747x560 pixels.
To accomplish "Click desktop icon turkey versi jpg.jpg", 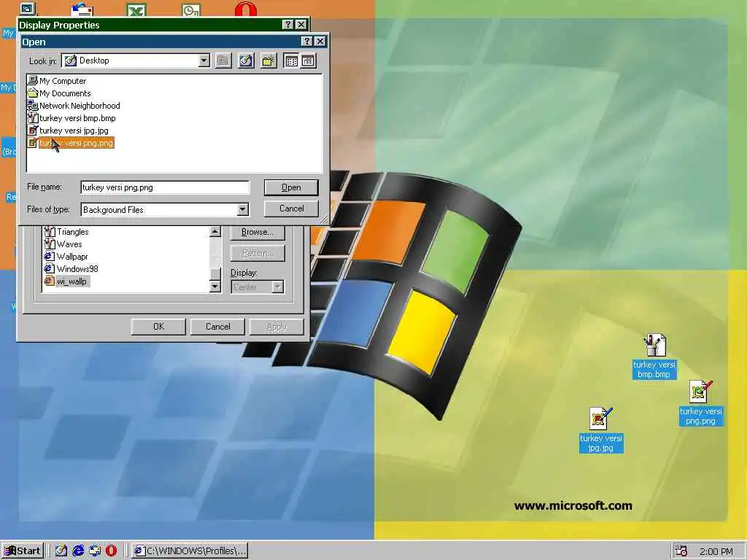I will [x=601, y=430].
